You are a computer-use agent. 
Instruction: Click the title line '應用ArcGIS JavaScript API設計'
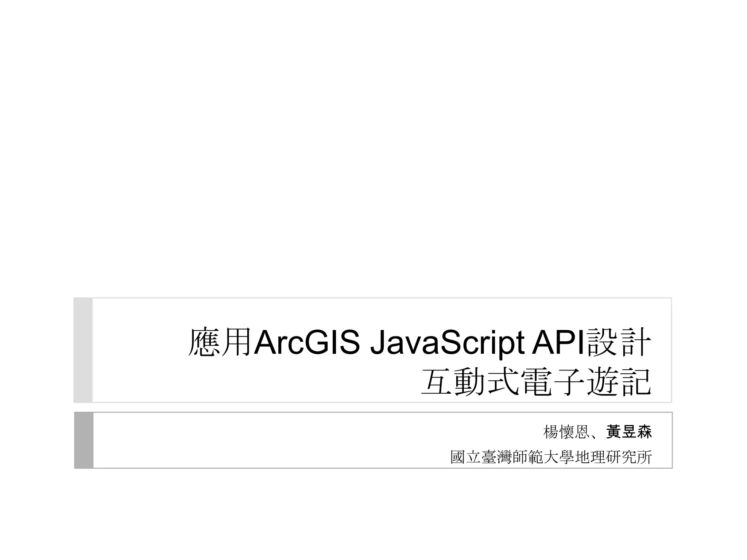419,342
